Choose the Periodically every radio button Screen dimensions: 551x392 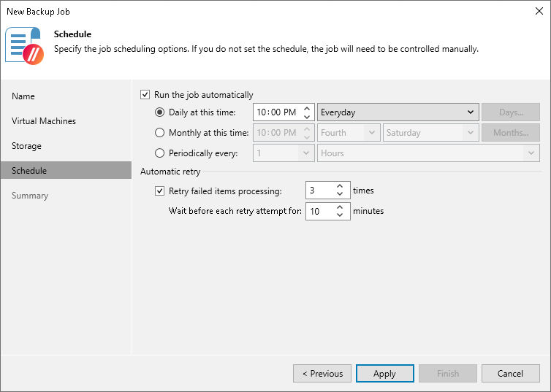point(160,153)
